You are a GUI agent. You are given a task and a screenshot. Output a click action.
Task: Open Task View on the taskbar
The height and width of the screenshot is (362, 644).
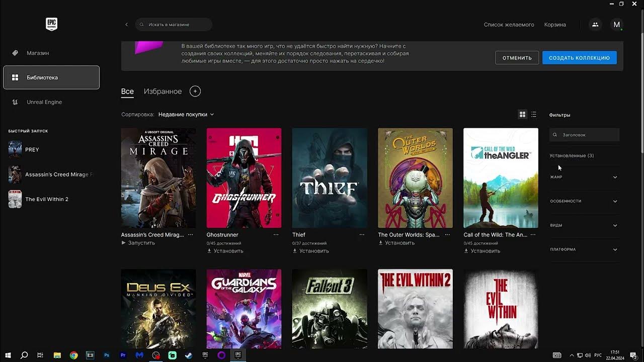(x=40, y=355)
